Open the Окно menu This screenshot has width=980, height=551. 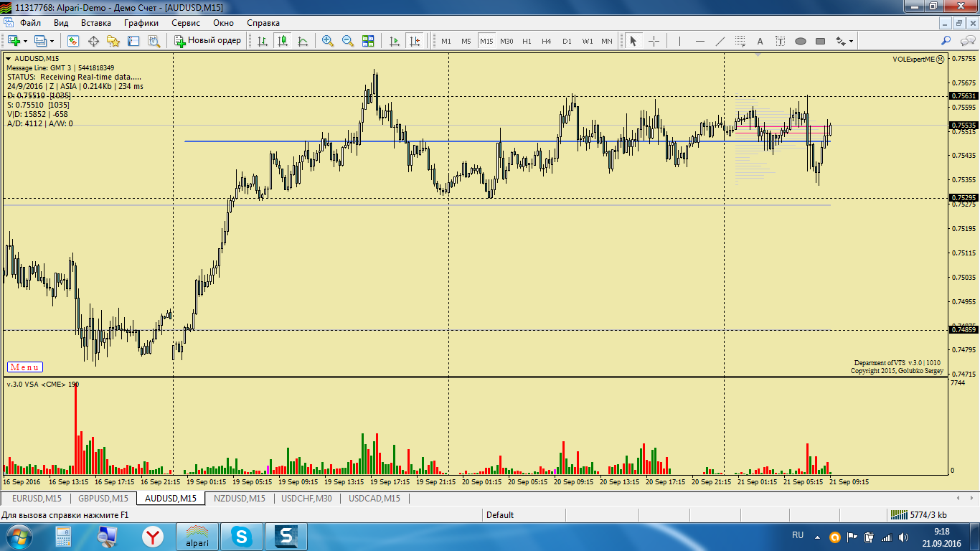223,23
